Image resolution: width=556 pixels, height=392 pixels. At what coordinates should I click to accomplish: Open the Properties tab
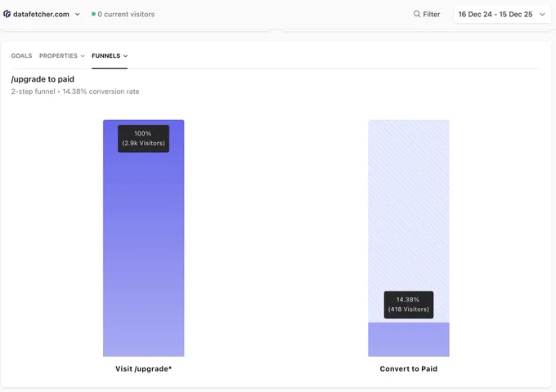coord(62,56)
